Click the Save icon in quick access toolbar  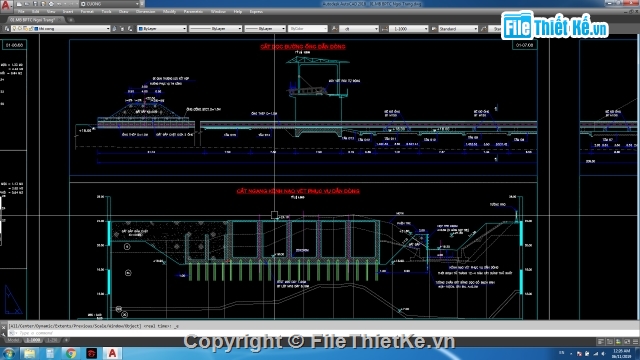click(x=35, y=4)
